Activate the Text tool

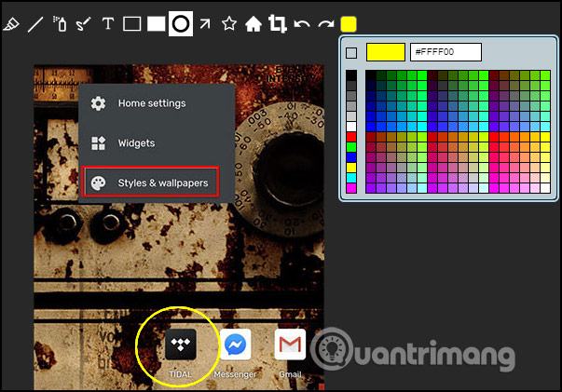coord(108,23)
